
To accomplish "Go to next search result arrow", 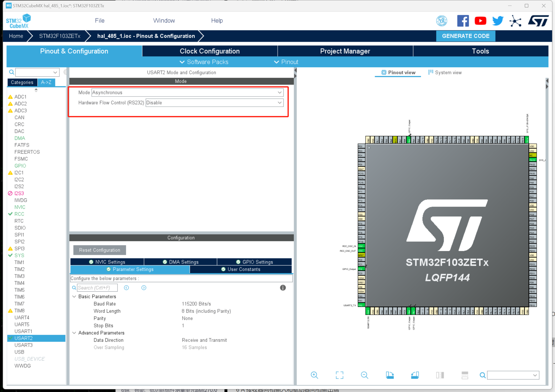I will click(x=144, y=287).
